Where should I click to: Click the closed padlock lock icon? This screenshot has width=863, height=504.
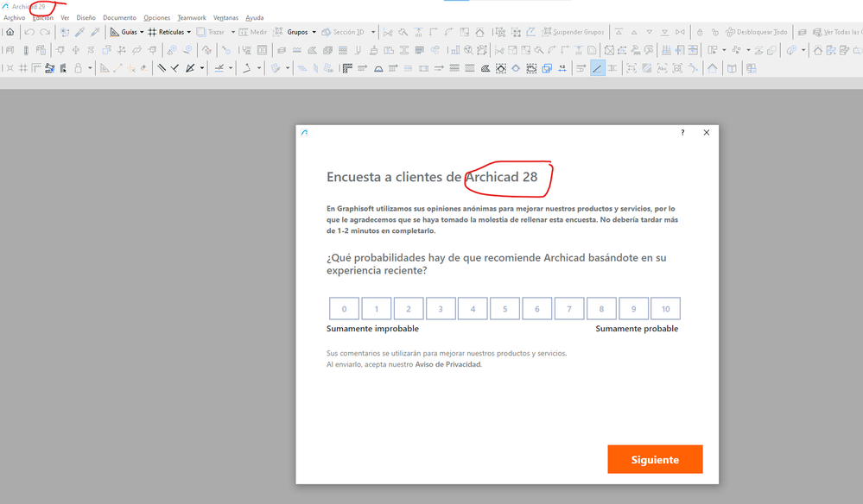[x=700, y=32]
